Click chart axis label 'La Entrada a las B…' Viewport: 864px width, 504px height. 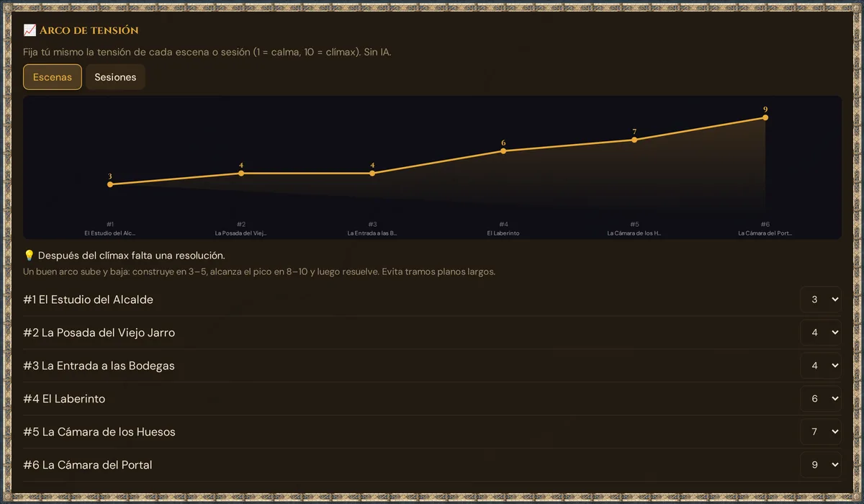tap(372, 233)
